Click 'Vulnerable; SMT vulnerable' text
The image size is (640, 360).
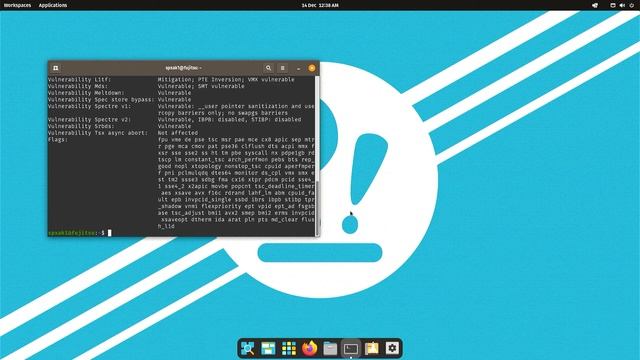(201, 86)
